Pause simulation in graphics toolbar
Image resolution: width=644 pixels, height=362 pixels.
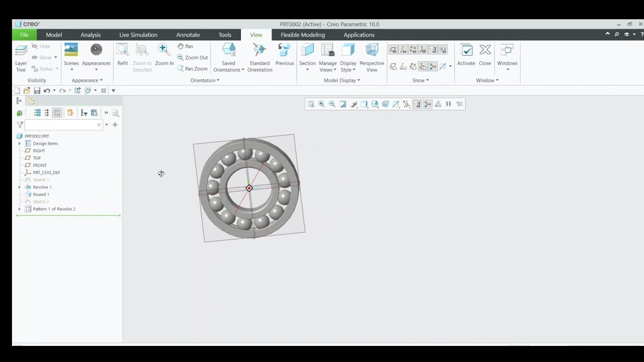pos(448,104)
